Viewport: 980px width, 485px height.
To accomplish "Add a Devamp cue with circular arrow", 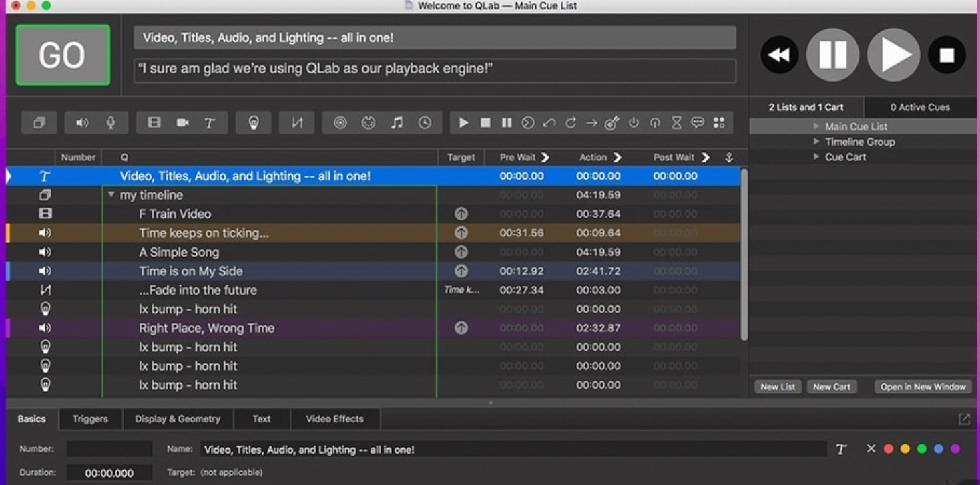I will tap(571, 123).
